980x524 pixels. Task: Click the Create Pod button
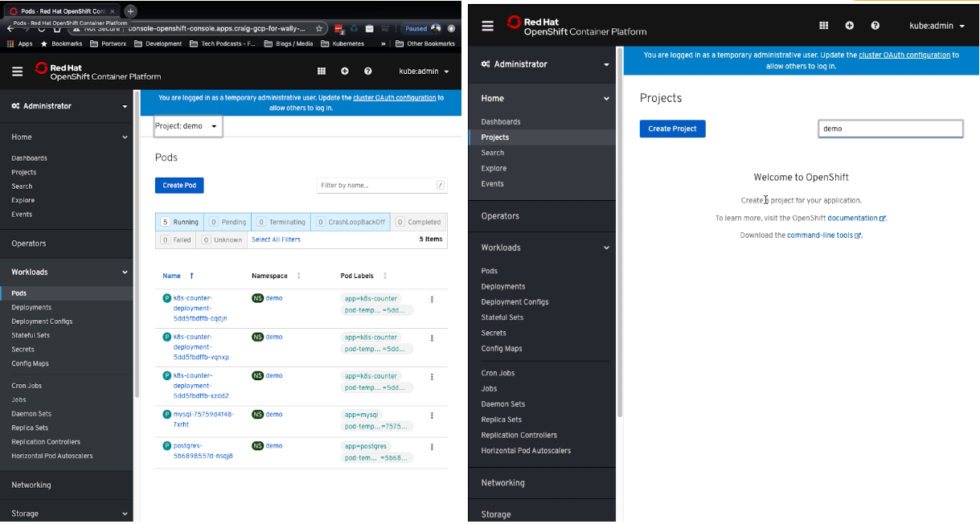(179, 186)
